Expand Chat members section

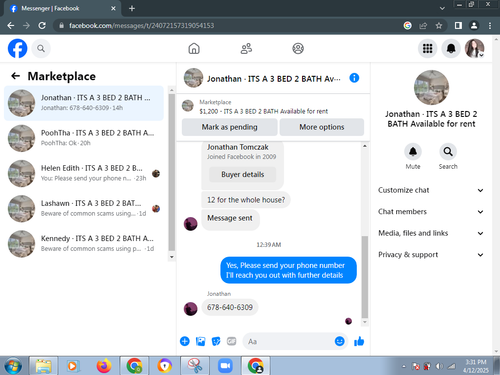pyautogui.click(x=431, y=212)
